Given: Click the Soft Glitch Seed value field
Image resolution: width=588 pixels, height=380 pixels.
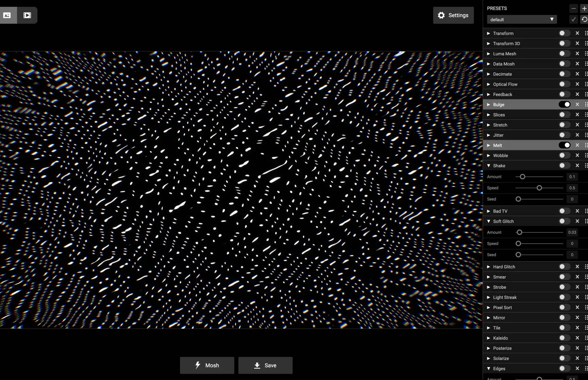Looking at the screenshot, I should click(x=572, y=255).
